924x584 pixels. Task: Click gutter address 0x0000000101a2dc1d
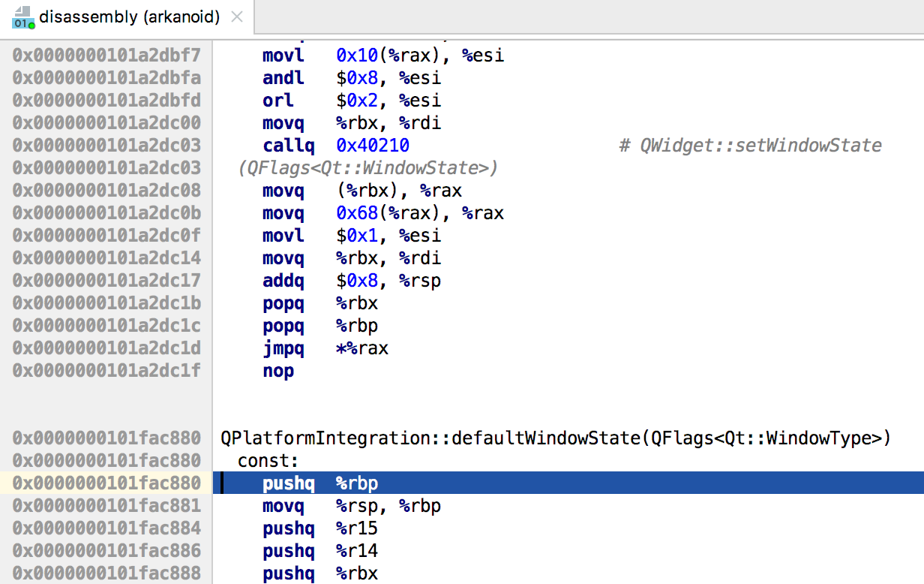point(106,348)
